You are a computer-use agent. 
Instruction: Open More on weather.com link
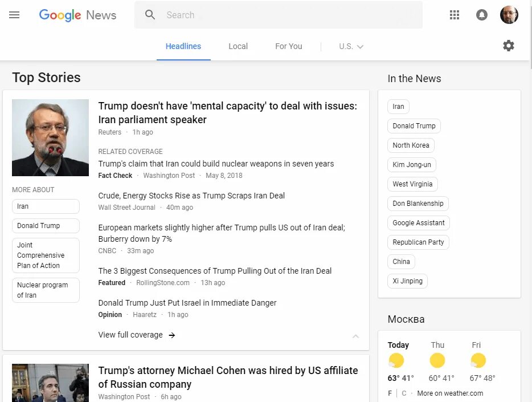click(x=450, y=393)
